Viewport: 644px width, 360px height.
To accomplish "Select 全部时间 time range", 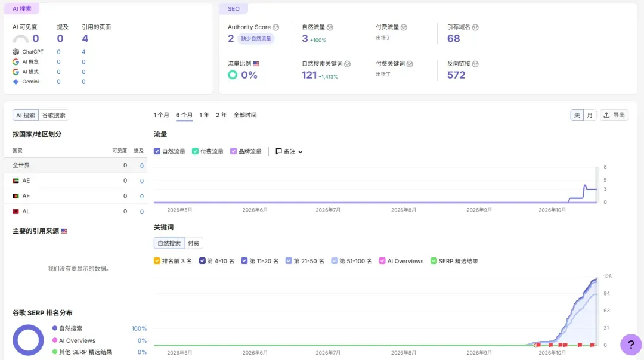I will [x=245, y=115].
